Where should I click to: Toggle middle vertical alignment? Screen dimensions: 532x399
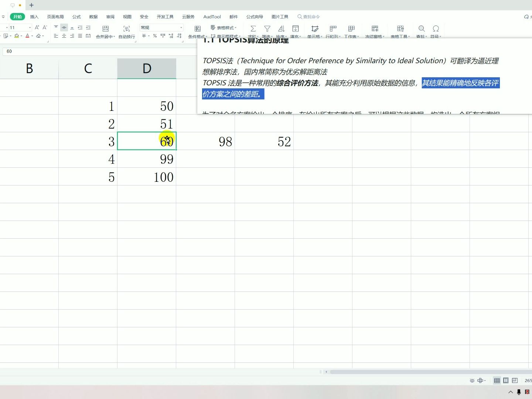tap(64, 27)
